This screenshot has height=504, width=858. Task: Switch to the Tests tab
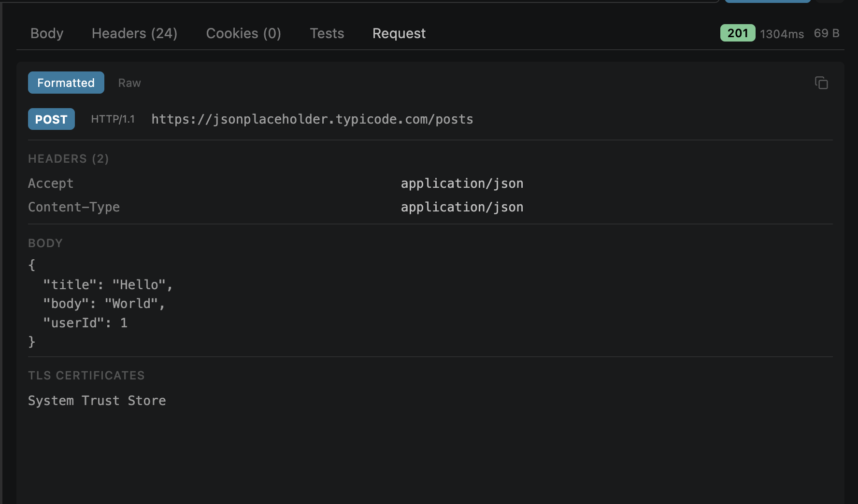327,33
